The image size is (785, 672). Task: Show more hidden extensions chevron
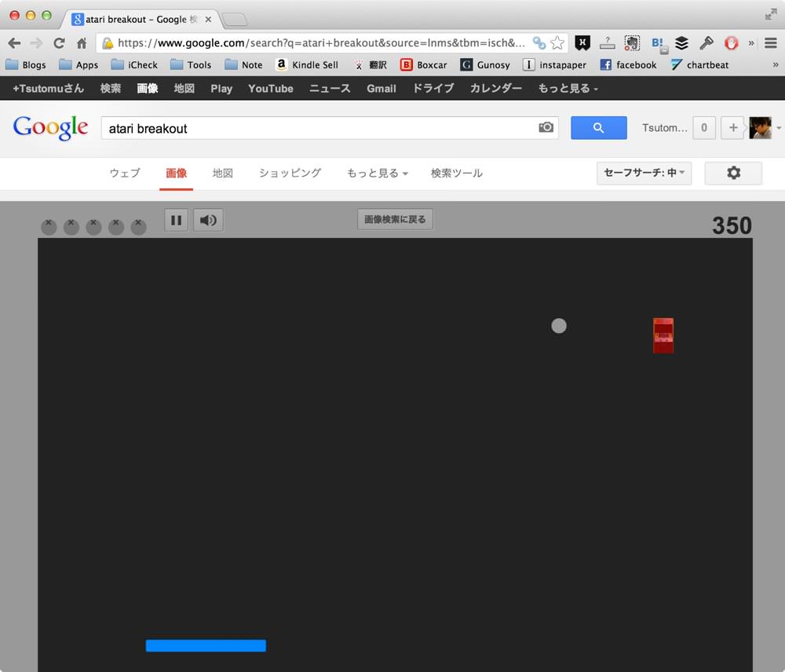pyautogui.click(x=751, y=43)
